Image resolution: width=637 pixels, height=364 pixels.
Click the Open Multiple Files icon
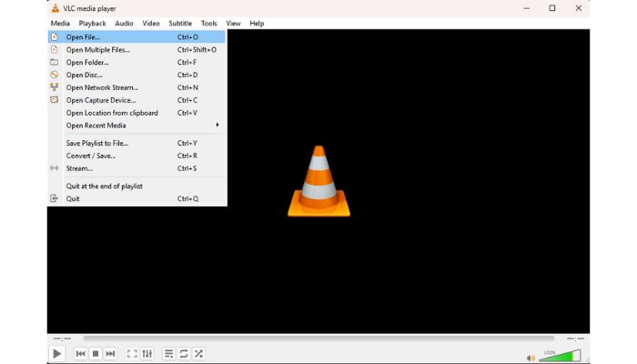[x=54, y=49]
